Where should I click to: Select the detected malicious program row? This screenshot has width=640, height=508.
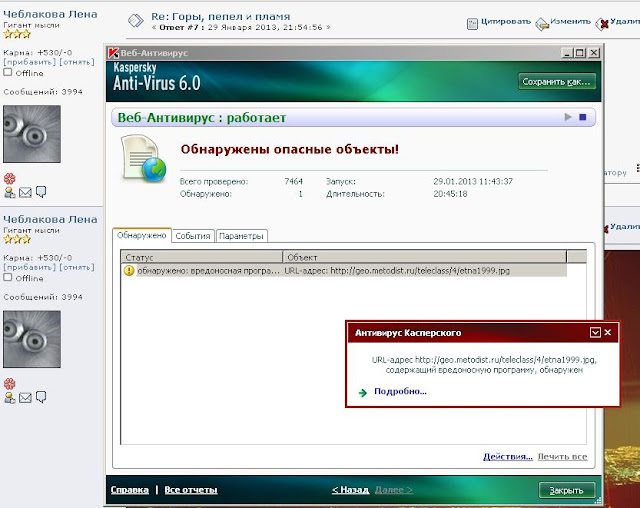344,271
